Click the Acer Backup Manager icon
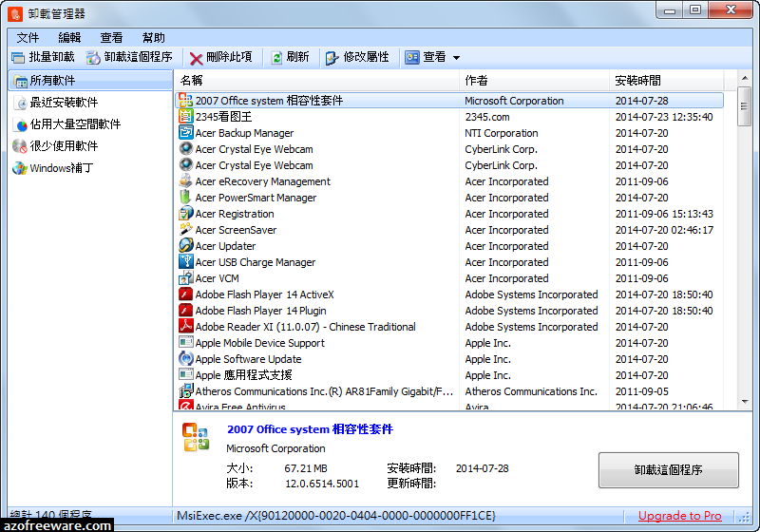This screenshot has height=532, width=760. [185, 132]
